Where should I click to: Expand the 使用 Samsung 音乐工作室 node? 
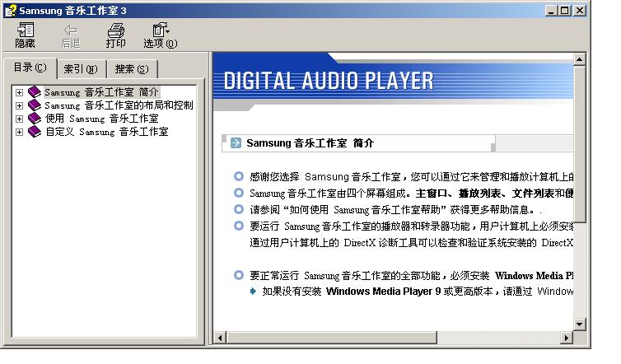[x=19, y=119]
